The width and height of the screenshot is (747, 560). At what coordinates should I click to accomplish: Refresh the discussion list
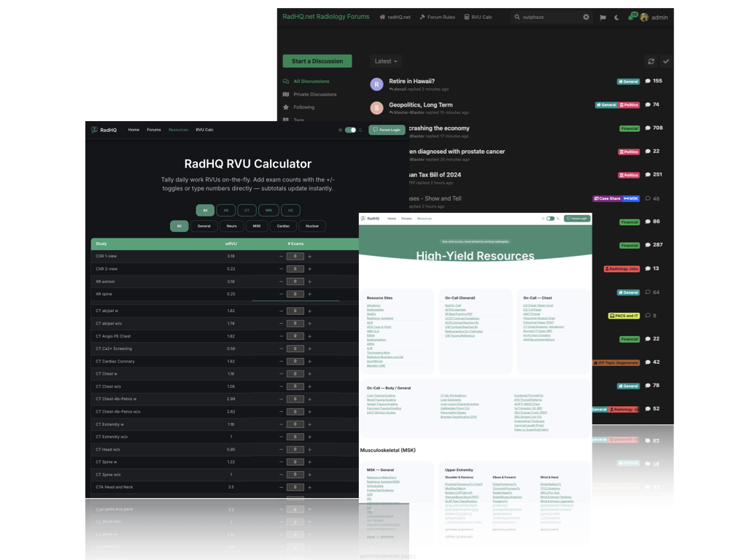(x=651, y=61)
